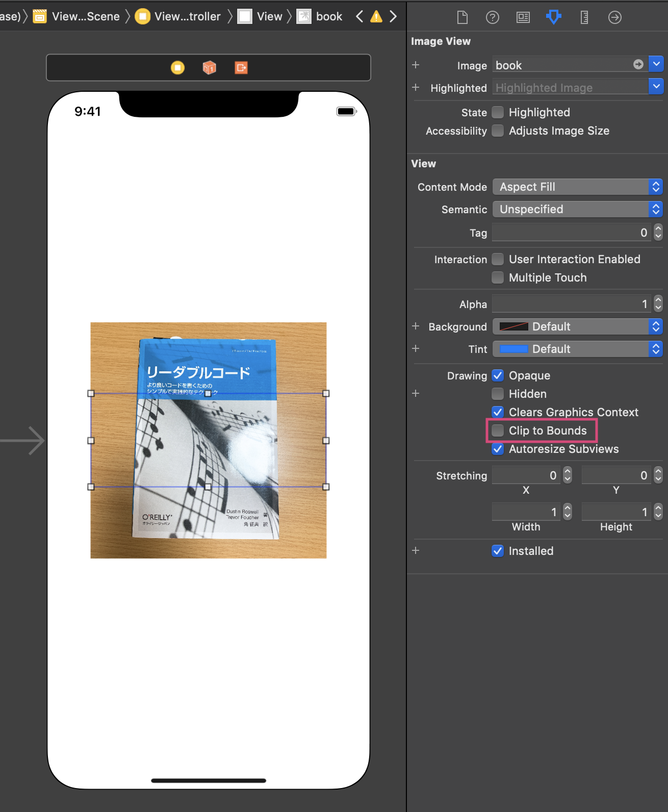Click the image view icon beside book breadcrumb
The width and height of the screenshot is (668, 812).
point(304,16)
